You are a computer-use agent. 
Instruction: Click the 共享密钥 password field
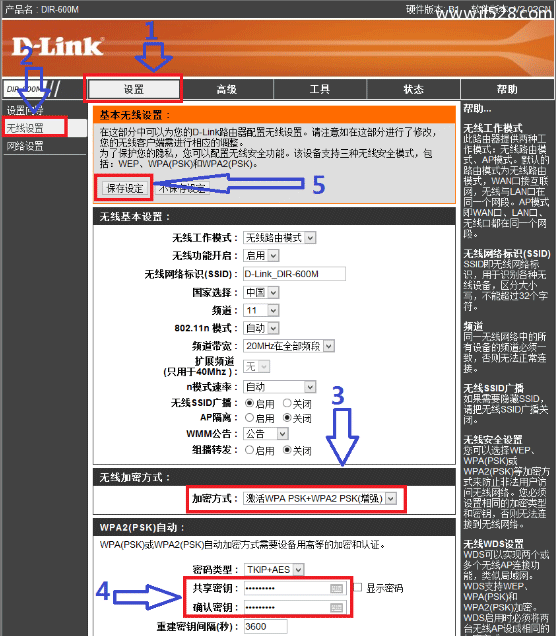pyautogui.click(x=295, y=588)
